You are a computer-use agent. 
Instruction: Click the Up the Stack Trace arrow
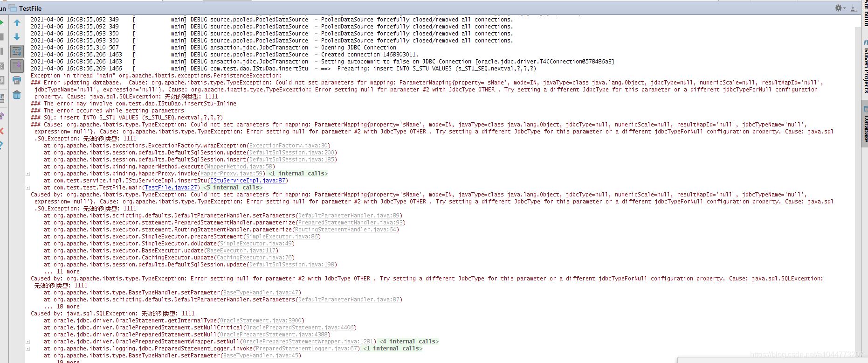[17, 23]
